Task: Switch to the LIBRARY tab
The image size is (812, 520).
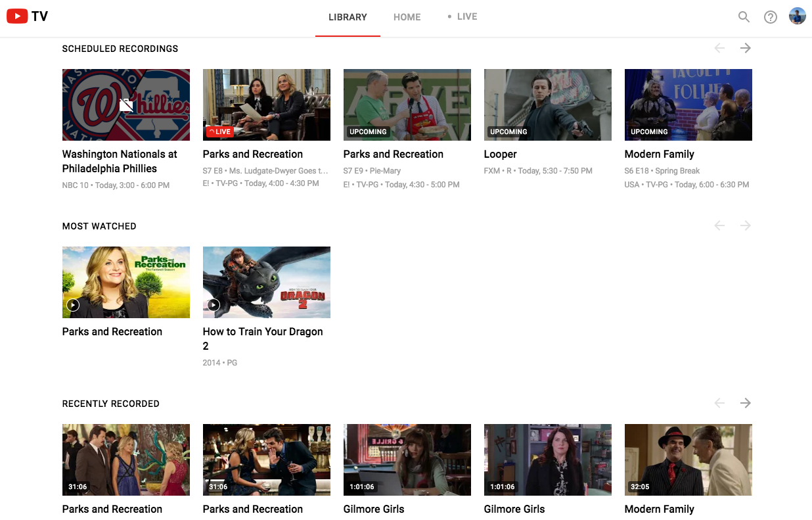Action: 348,17
